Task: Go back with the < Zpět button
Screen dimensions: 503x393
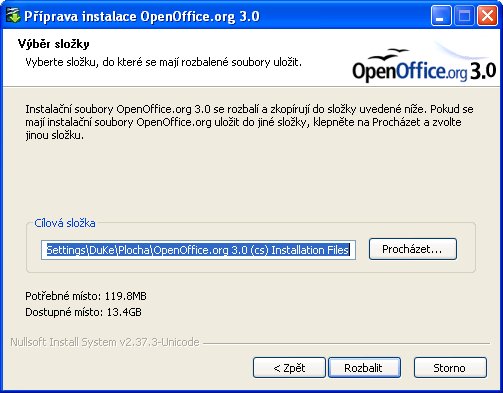Action: pyautogui.click(x=289, y=368)
